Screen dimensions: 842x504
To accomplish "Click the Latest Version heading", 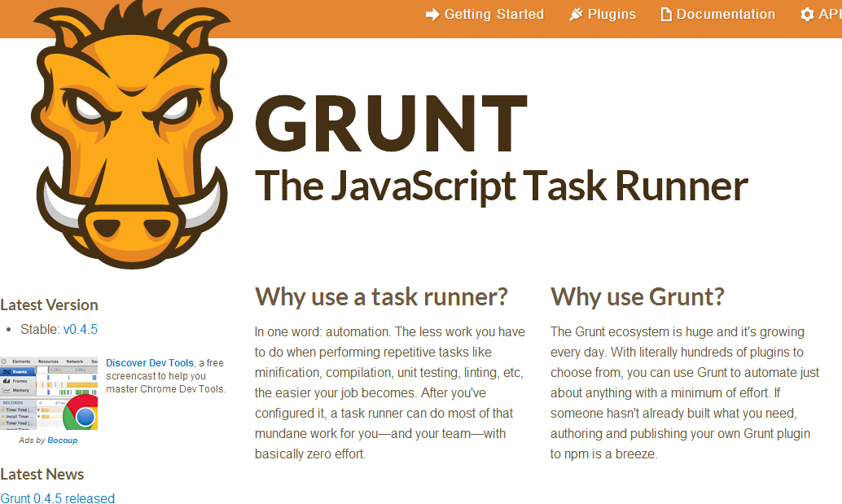I will coord(49,305).
